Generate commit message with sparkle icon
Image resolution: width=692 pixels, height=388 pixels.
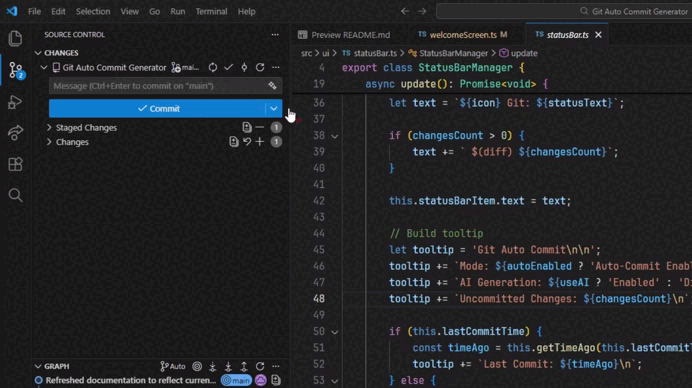tap(272, 86)
